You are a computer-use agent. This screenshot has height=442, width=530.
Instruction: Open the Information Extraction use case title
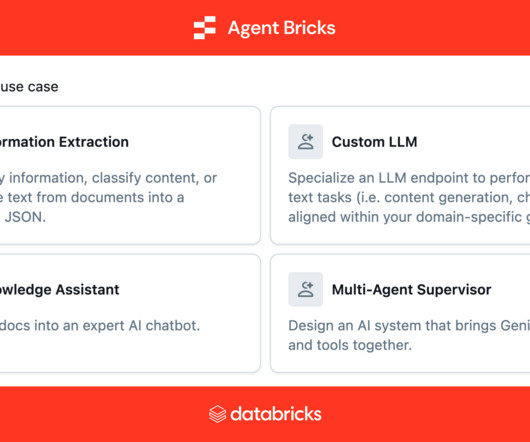[x=64, y=142]
